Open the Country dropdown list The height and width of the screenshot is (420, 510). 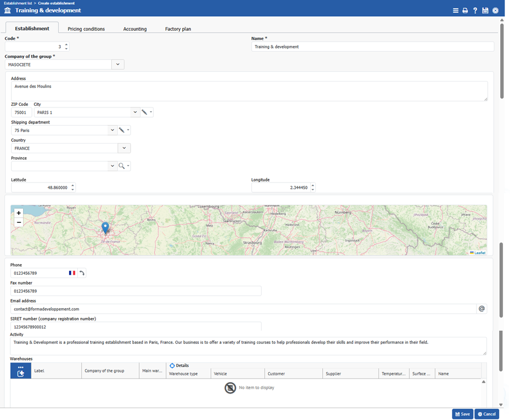tap(124, 148)
